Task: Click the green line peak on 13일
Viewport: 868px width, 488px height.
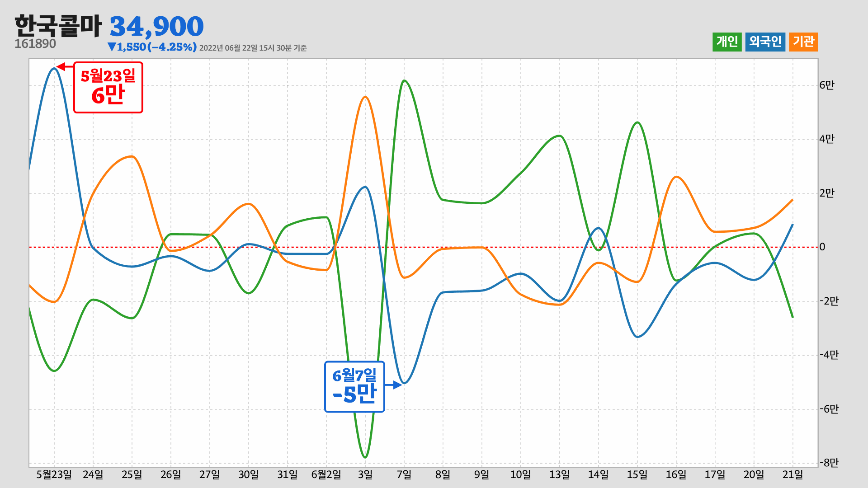Action: pos(560,136)
